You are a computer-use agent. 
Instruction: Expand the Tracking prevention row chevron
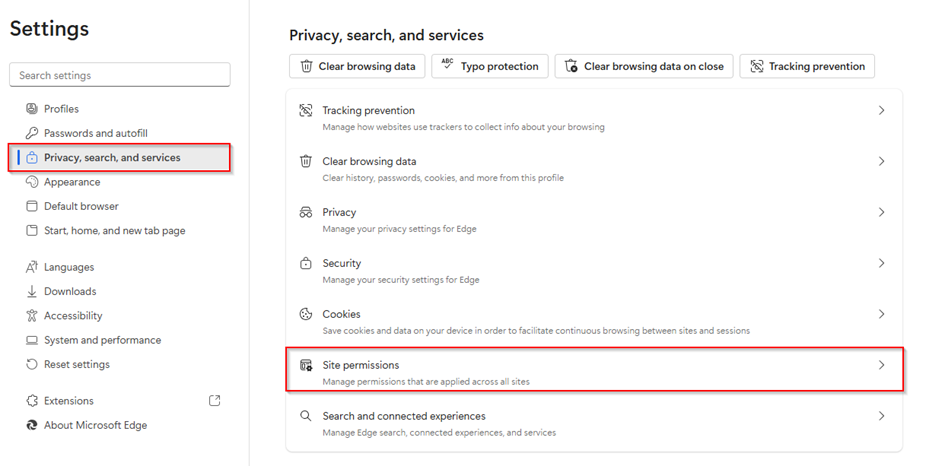pos(881,111)
